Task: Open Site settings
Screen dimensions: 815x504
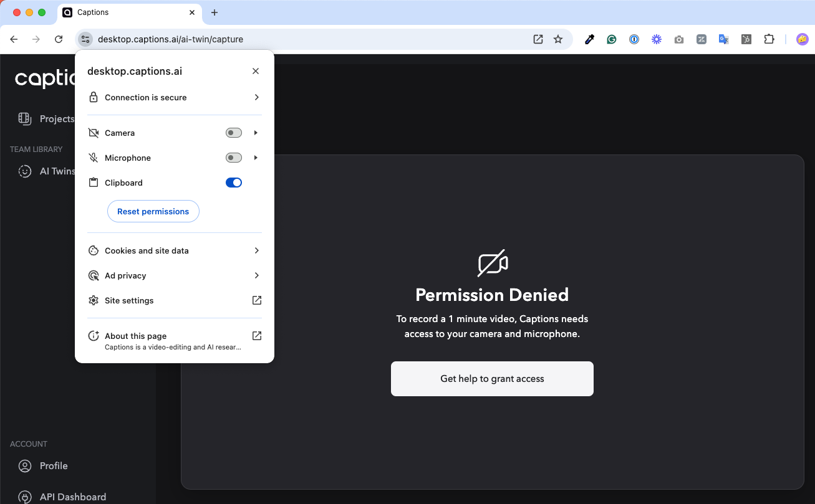Action: [x=175, y=300]
